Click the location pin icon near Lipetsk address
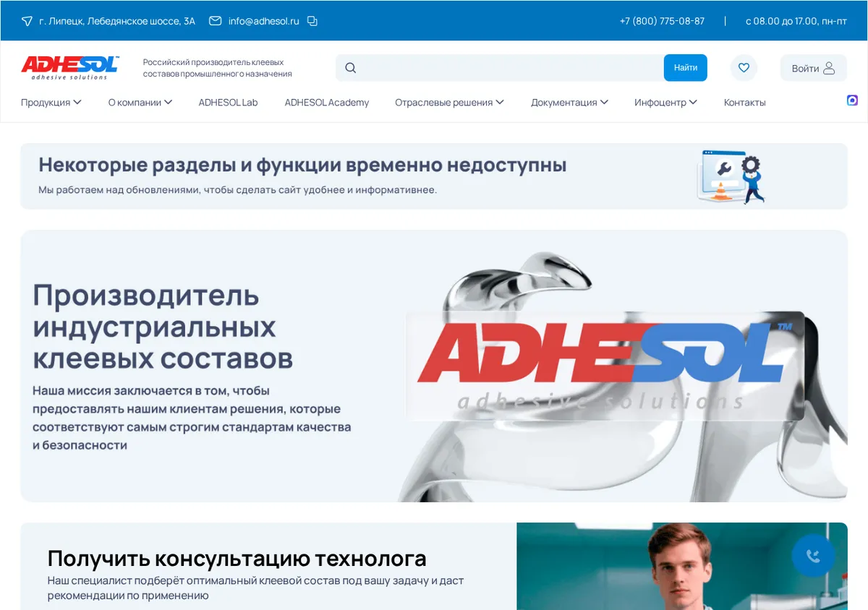This screenshot has width=868, height=610. coord(27,21)
